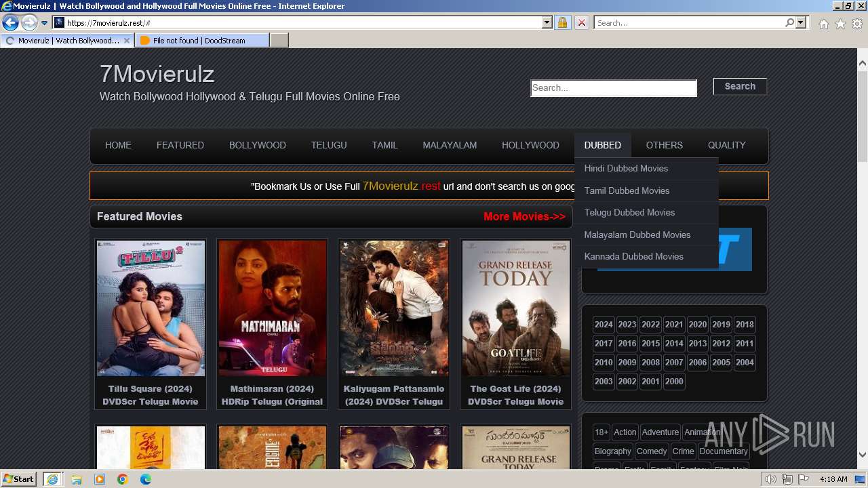Open the Mathimaran poster thumbnail
Viewport: 868px width, 488px height.
(272, 308)
